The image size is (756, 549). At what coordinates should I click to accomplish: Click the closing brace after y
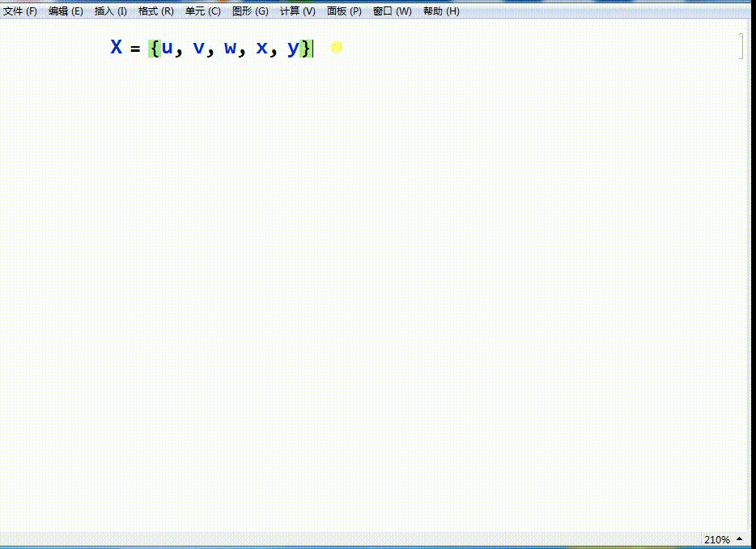click(306, 48)
